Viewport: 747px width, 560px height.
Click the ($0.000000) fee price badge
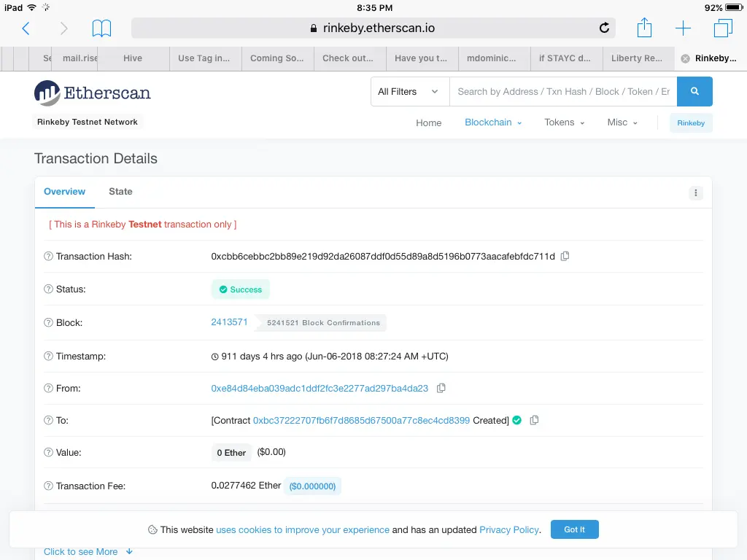click(x=312, y=486)
